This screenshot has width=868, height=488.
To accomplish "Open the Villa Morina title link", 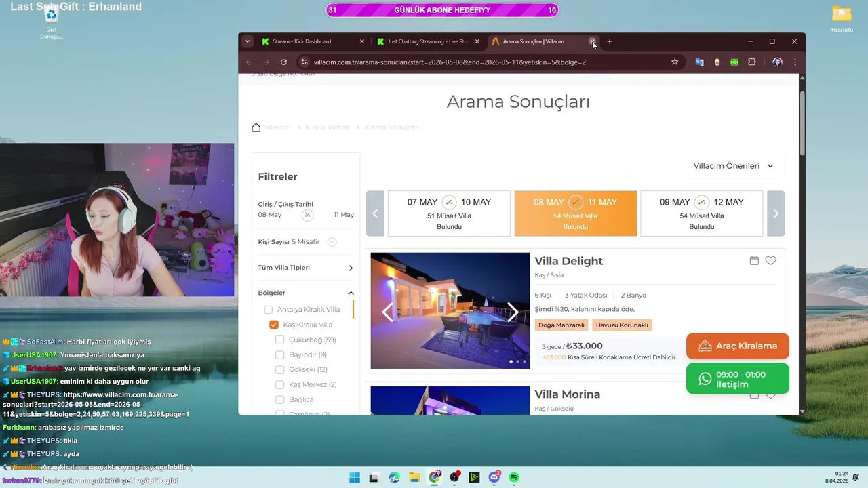I will point(567,394).
